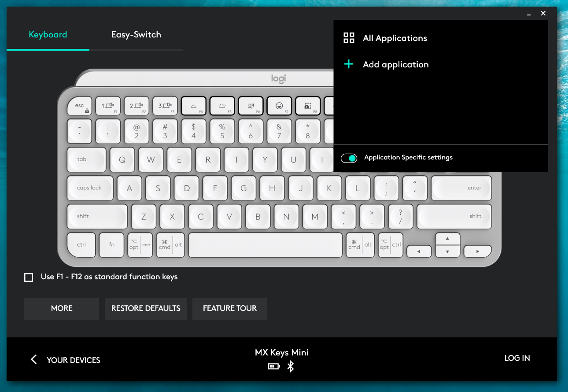Click the spacebar on keyboard image
Screen dimensions: 568x392
[266, 245]
